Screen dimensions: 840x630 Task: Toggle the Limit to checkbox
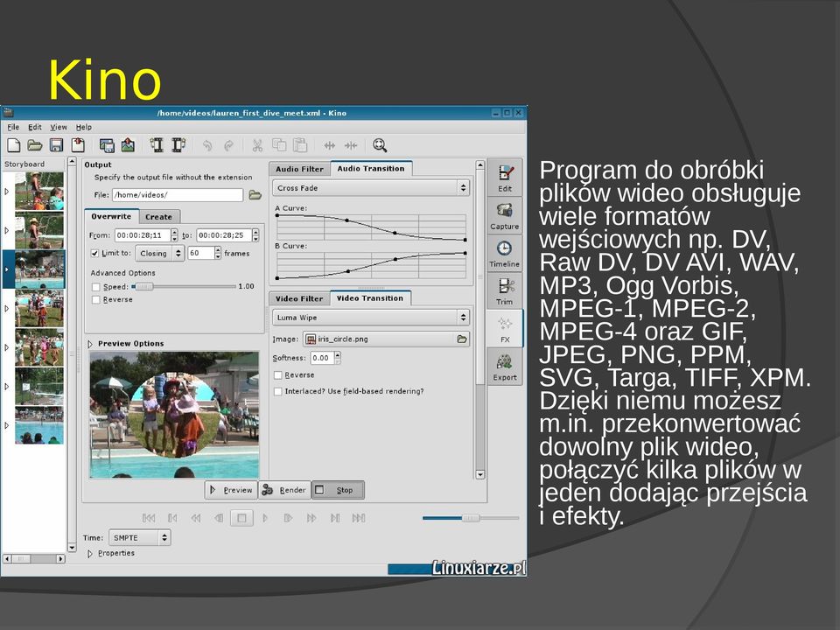94,254
